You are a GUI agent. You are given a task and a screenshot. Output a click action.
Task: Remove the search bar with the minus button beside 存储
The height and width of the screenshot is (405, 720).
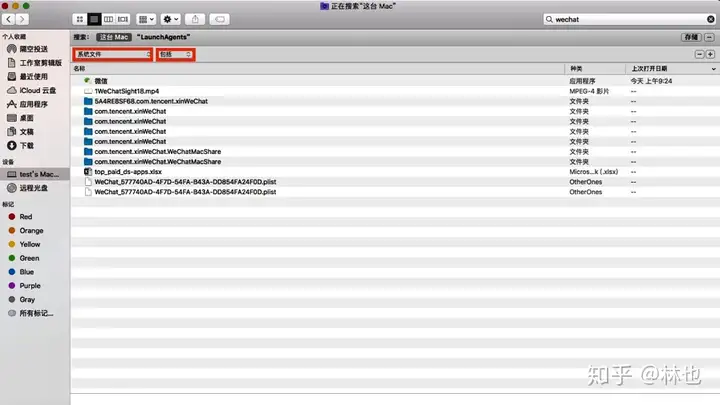[709, 37]
